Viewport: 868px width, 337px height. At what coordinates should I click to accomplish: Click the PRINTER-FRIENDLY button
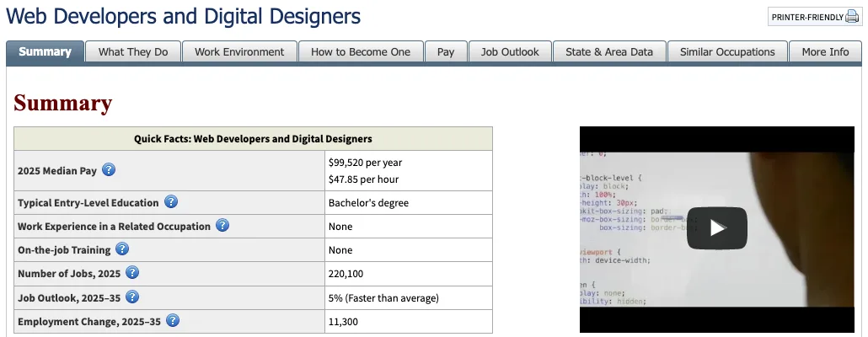815,17
